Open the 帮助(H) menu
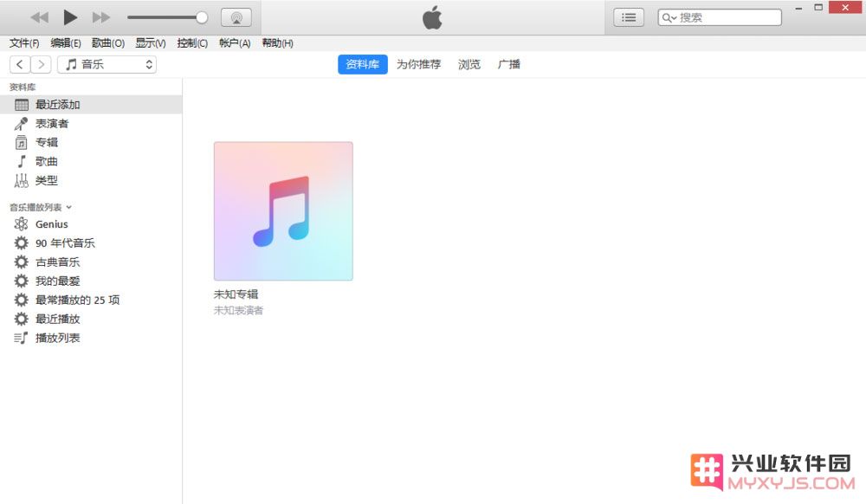Viewport: 866px width, 504px height. (277, 43)
